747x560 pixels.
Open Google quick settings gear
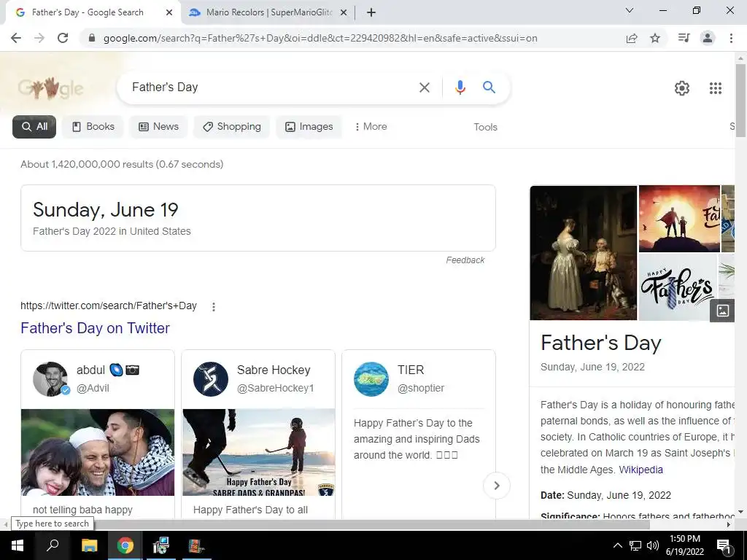[682, 88]
